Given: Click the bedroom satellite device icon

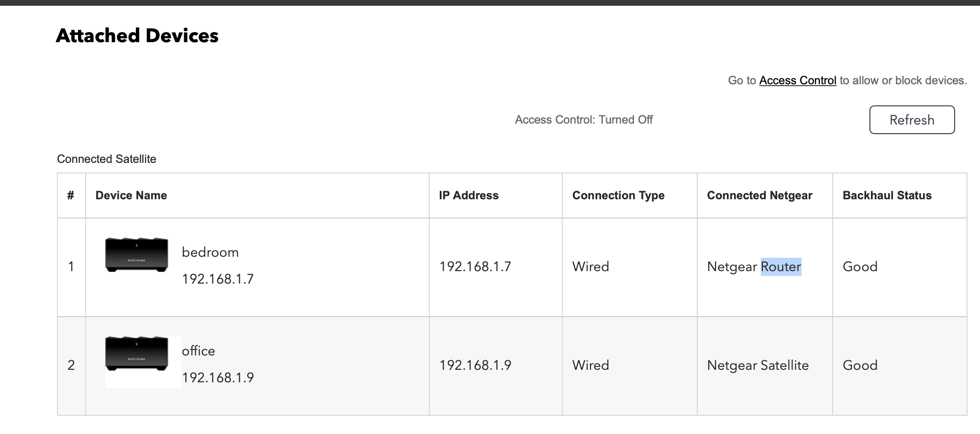Looking at the screenshot, I should point(136,255).
